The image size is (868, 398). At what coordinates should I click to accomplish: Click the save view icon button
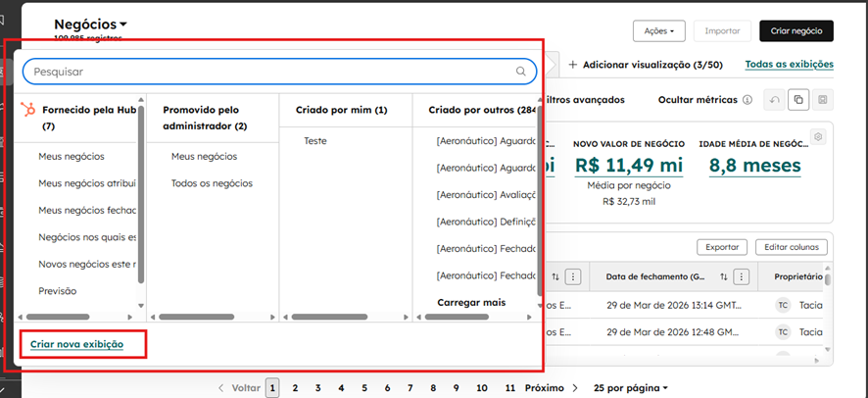tap(823, 100)
